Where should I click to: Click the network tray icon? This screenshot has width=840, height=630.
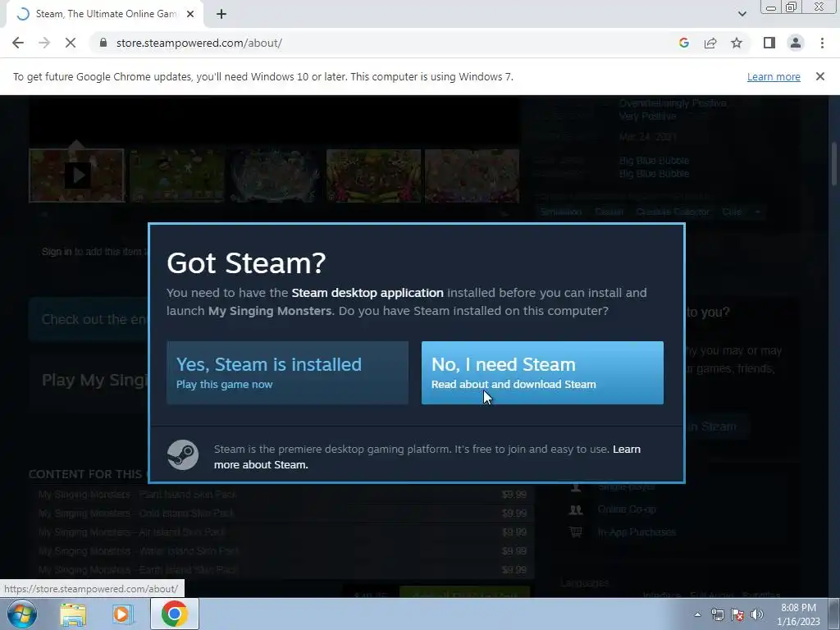click(717, 614)
